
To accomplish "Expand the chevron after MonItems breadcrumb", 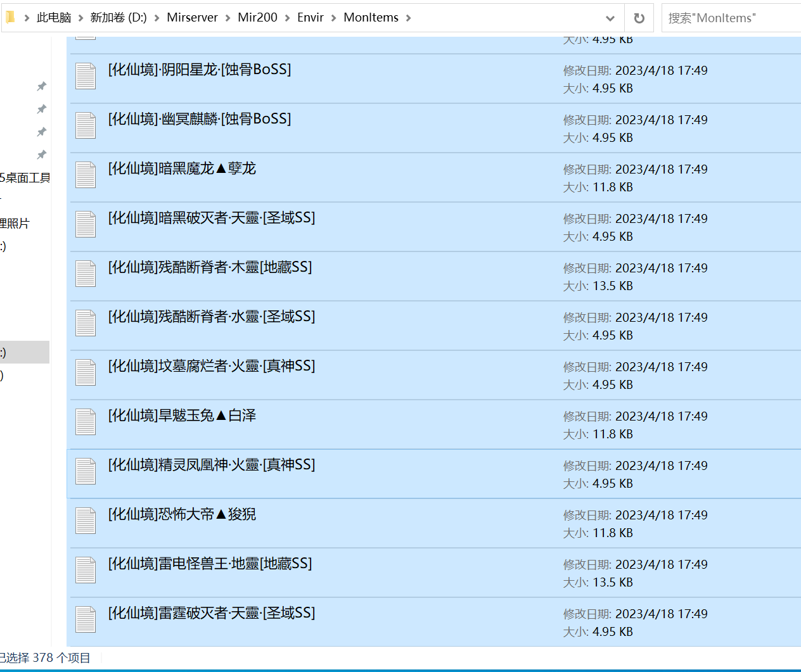I will (x=408, y=18).
